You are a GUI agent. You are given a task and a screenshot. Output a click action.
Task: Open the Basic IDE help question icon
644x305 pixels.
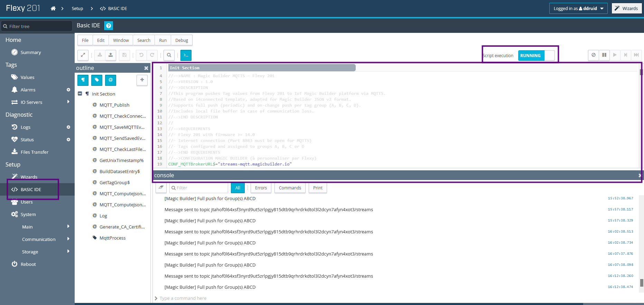(x=109, y=26)
